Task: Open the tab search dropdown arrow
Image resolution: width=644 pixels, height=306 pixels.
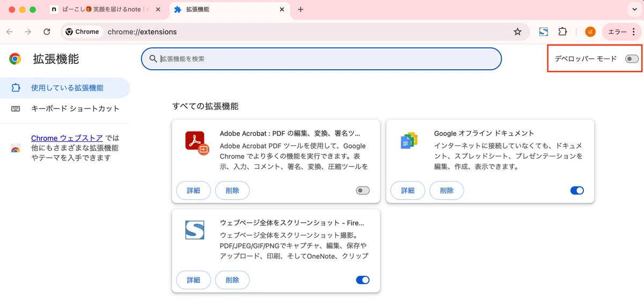Action: [x=635, y=10]
